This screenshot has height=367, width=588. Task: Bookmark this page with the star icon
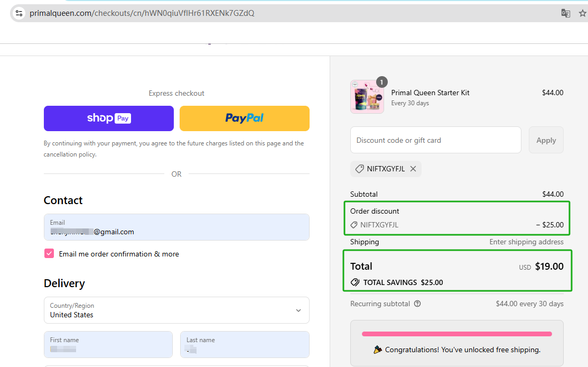point(582,14)
